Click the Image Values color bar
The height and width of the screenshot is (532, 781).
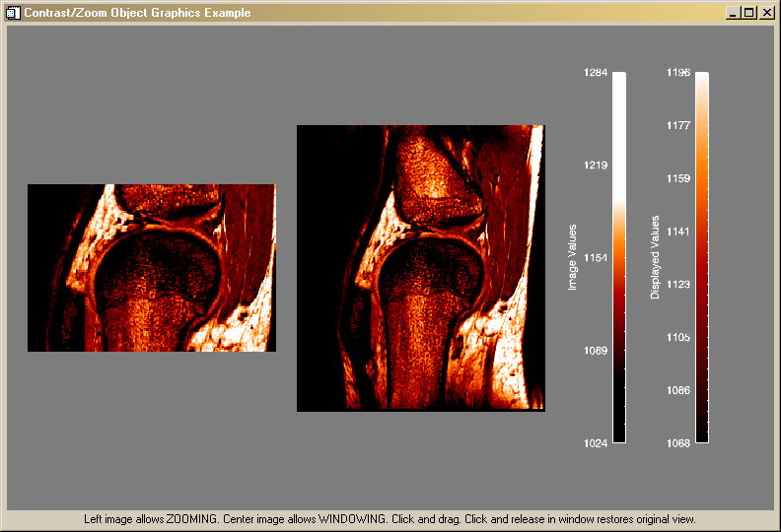pyautogui.click(x=618, y=258)
